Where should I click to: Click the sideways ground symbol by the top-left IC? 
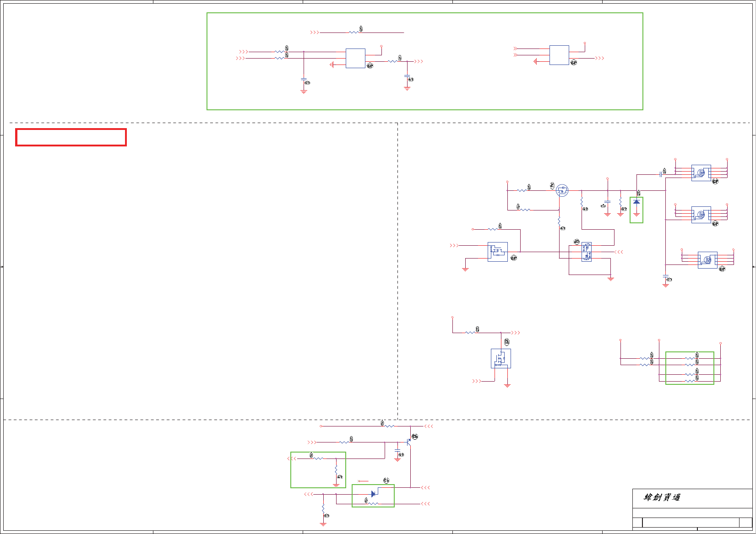[332, 65]
